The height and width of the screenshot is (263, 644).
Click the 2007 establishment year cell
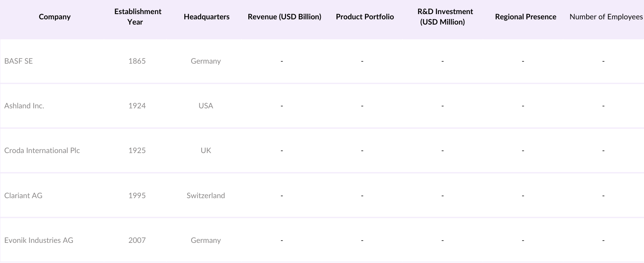137,240
